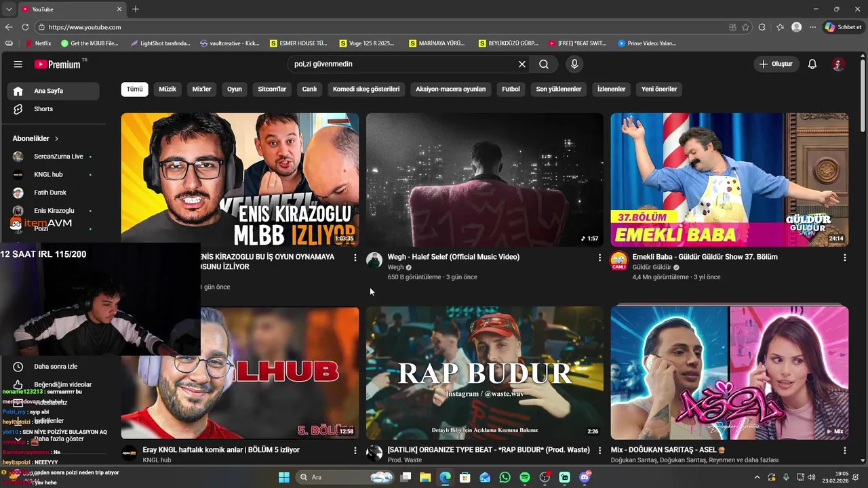Viewport: 868px width, 488px height.
Task: Select the Tümü filter chip
Action: point(135,89)
